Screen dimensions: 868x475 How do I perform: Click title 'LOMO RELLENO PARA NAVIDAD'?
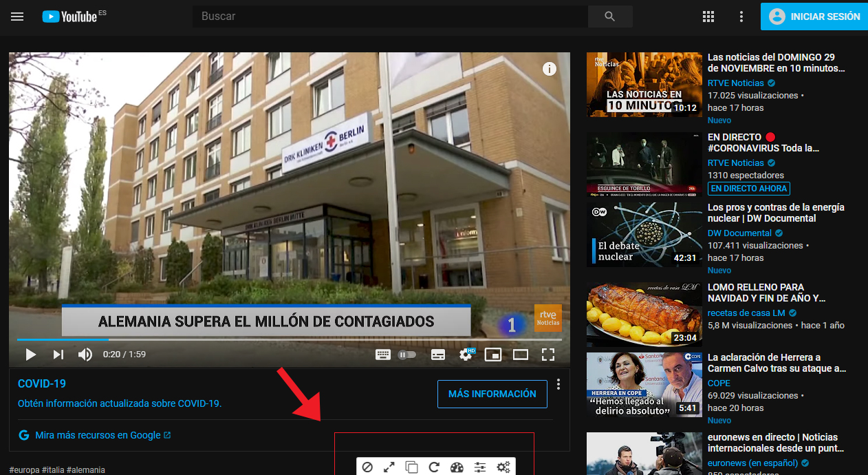coord(766,293)
